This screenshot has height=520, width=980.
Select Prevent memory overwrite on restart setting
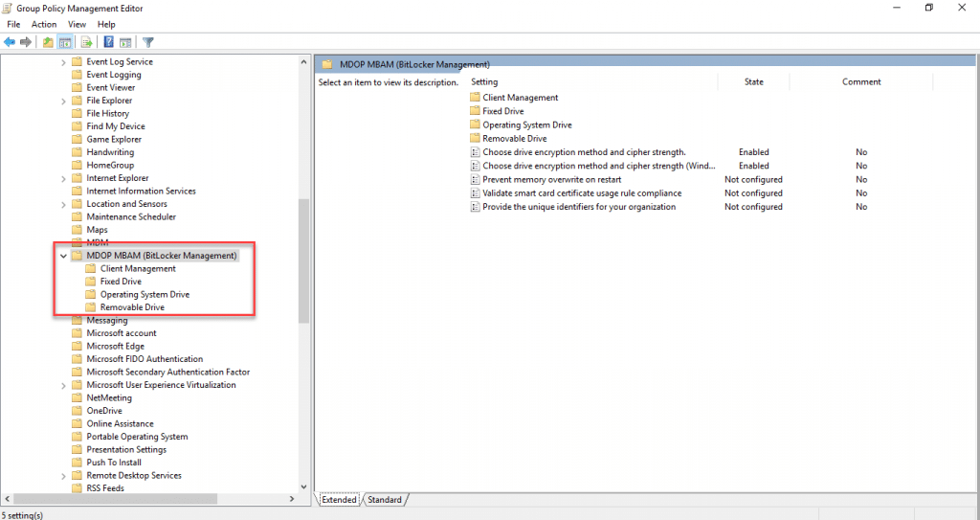[551, 179]
